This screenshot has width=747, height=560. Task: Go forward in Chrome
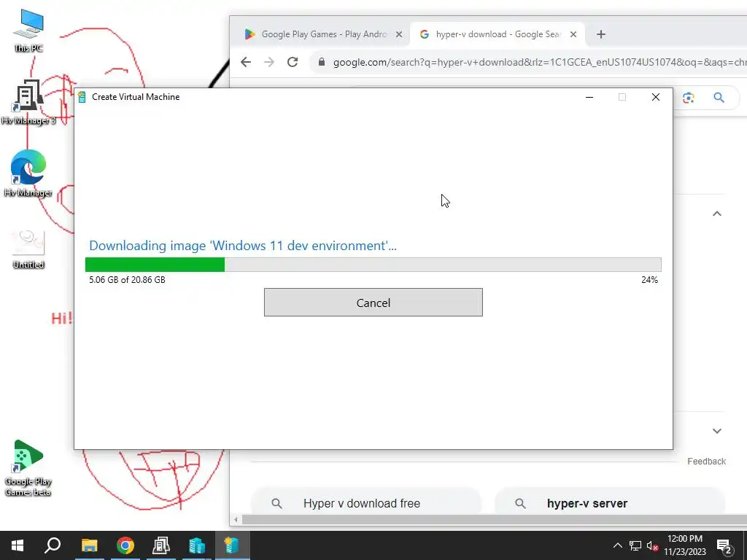coord(268,62)
